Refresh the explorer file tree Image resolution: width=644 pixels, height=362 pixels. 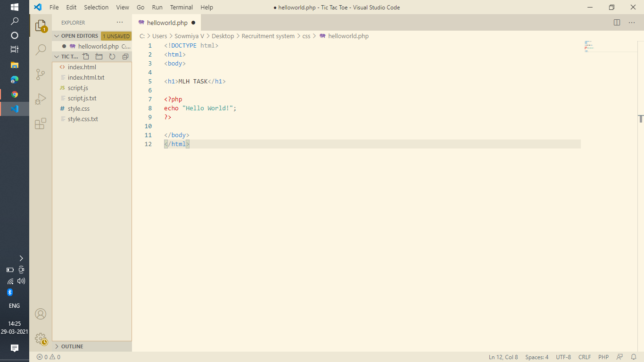[x=112, y=57]
